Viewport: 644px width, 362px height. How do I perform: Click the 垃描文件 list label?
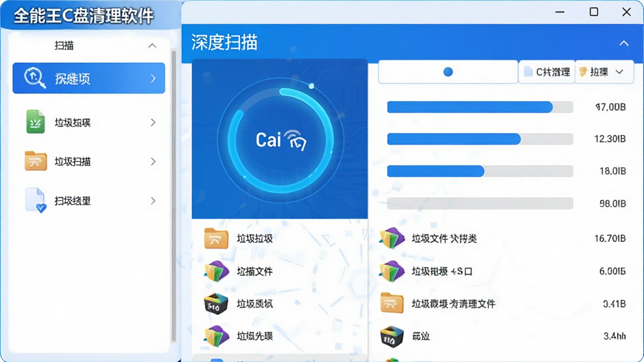255,271
